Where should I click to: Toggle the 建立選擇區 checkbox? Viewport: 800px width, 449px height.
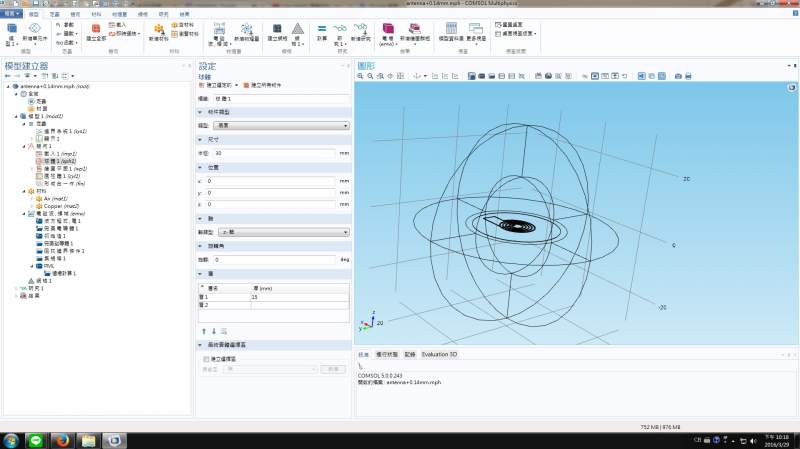206,357
